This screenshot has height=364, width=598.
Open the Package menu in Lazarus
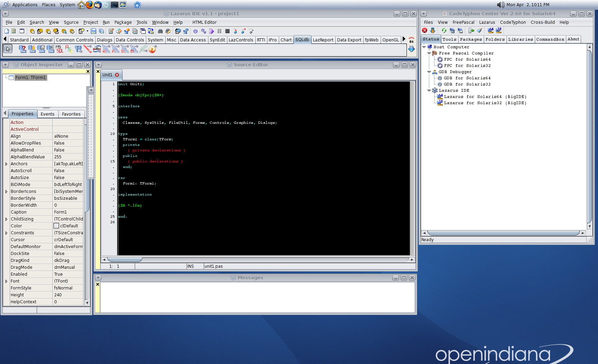(123, 22)
